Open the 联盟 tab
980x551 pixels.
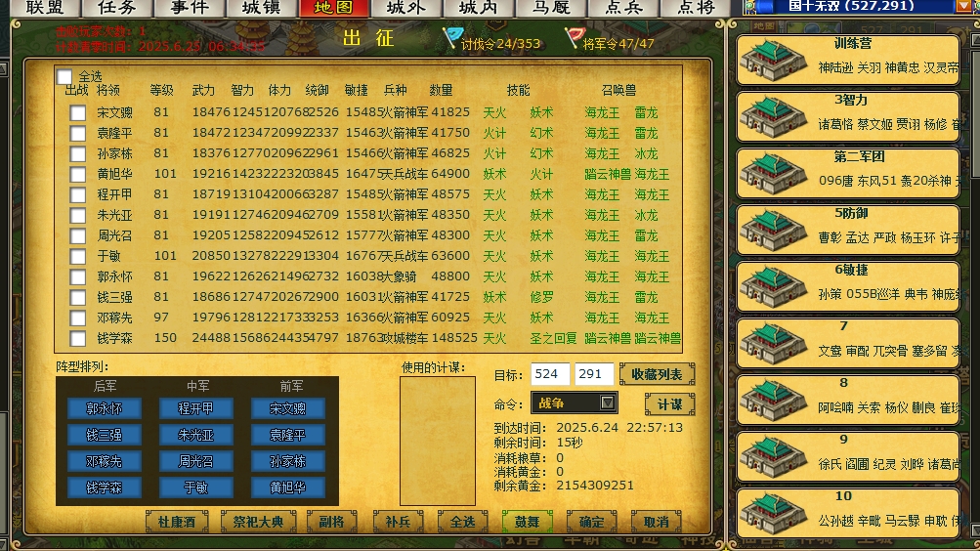[x=45, y=8]
